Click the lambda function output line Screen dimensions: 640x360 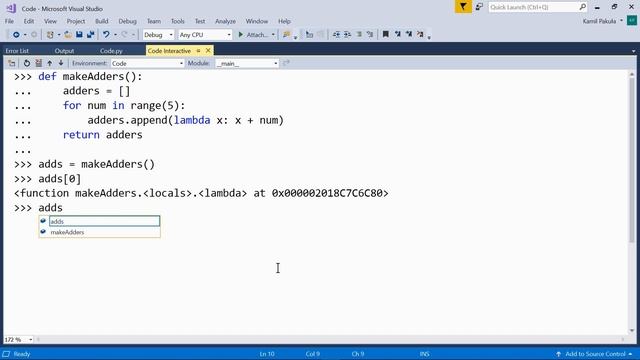pos(201,193)
